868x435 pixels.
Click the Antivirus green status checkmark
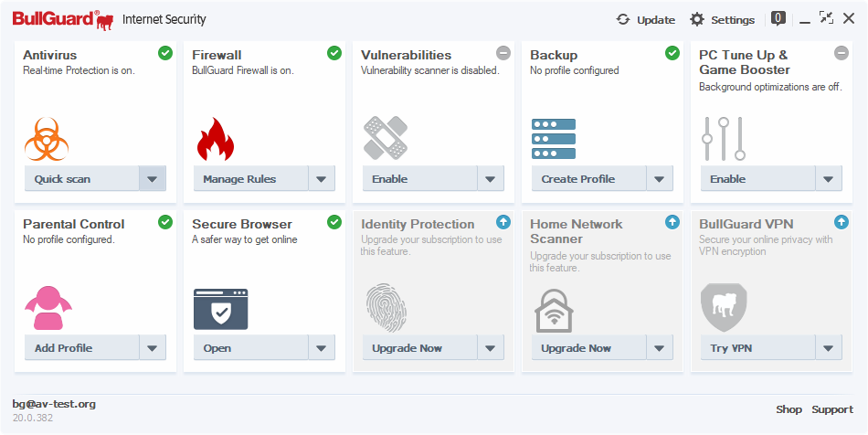(x=165, y=53)
